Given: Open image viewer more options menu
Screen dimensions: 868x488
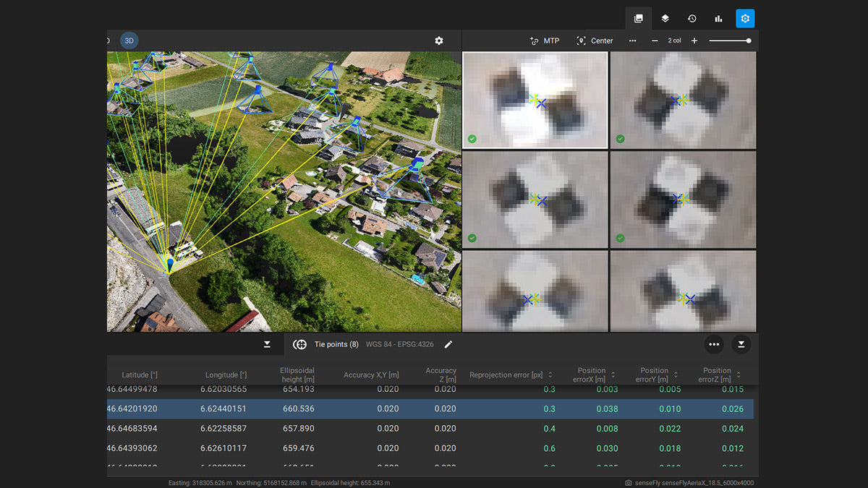Looking at the screenshot, I should point(632,41).
